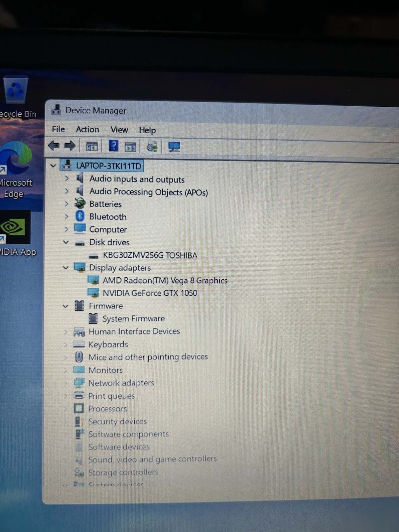This screenshot has width=399, height=532.
Task: Select AMD Radeon(TM) Vega 8 Graphics
Action: 165,280
